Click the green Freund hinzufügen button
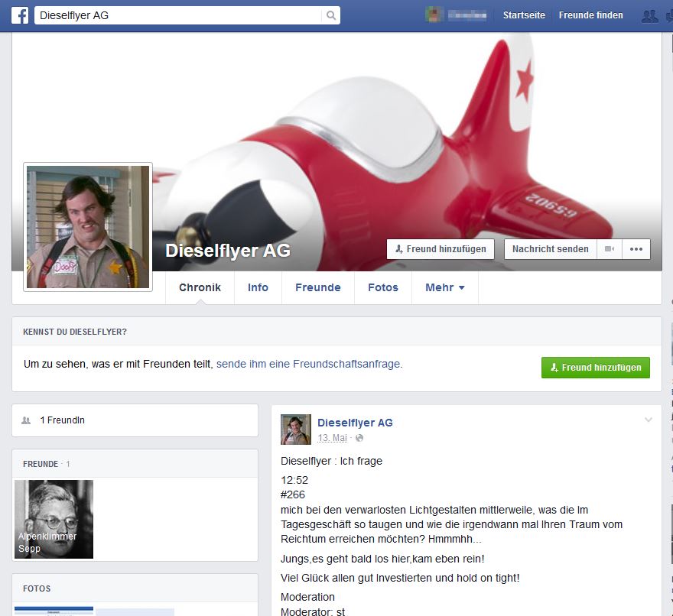 (x=595, y=368)
